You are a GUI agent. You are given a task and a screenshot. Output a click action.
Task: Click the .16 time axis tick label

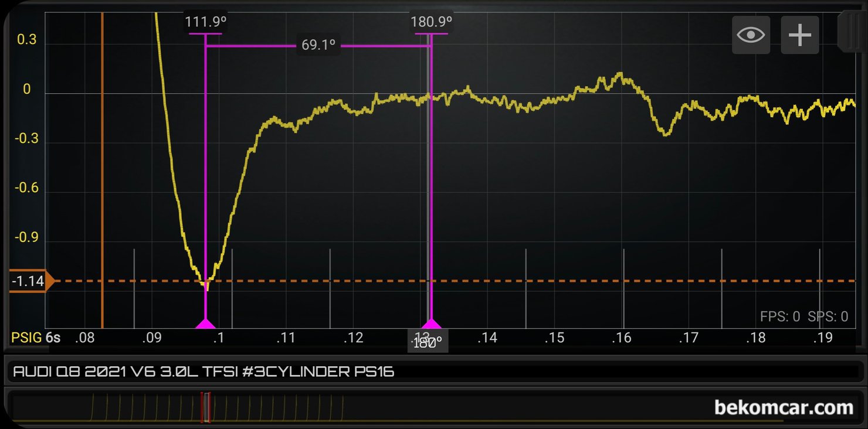pyautogui.click(x=621, y=338)
